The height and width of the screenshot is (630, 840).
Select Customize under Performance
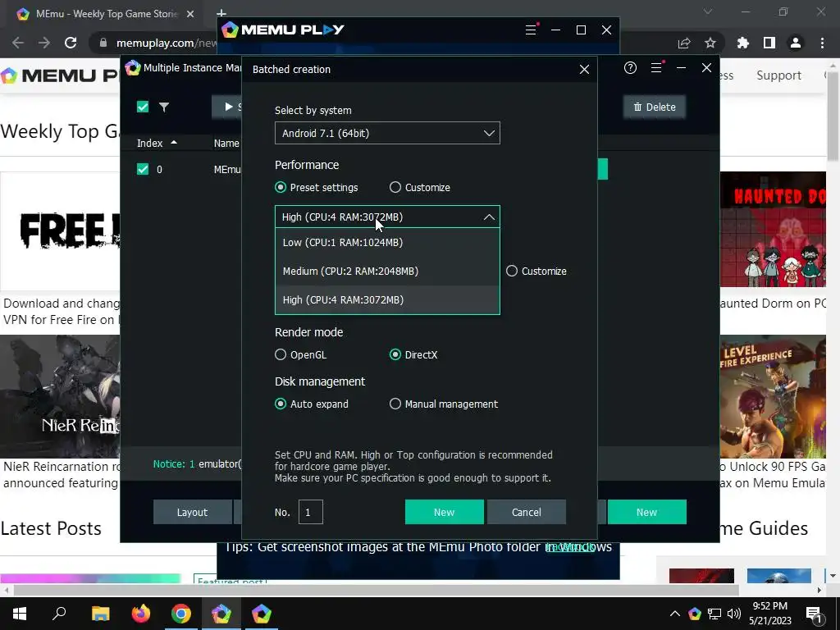pyautogui.click(x=395, y=188)
